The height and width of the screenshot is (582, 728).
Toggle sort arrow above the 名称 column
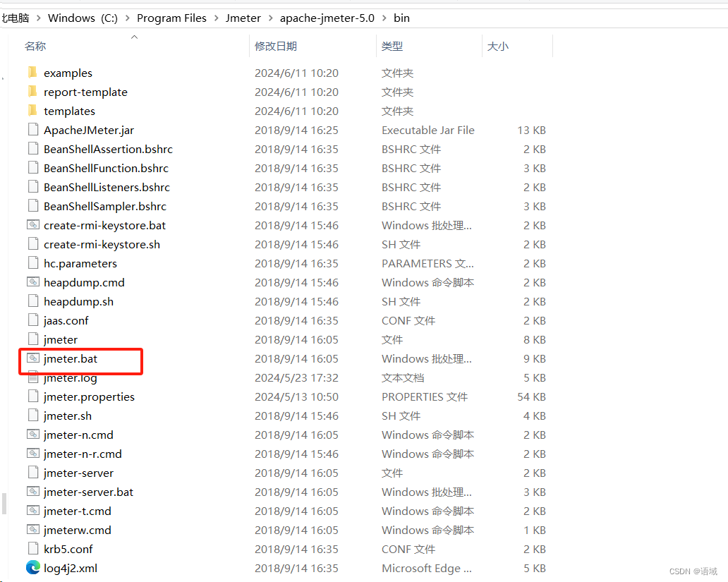[x=134, y=37]
